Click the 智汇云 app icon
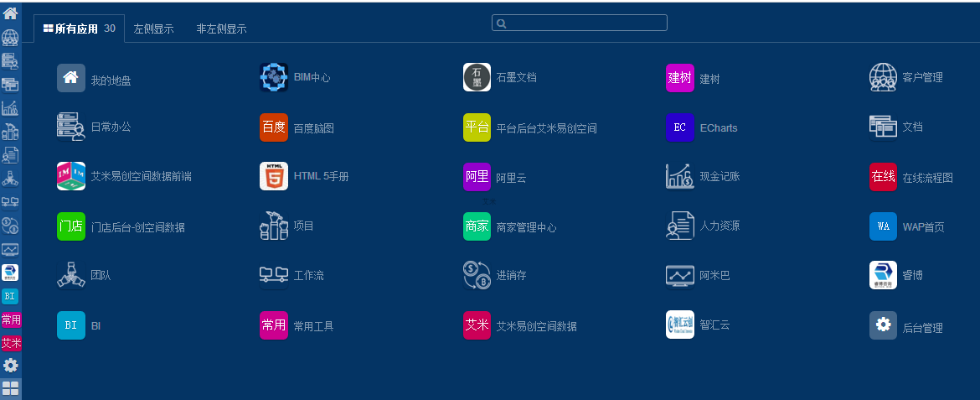The width and height of the screenshot is (980, 400). tap(679, 325)
